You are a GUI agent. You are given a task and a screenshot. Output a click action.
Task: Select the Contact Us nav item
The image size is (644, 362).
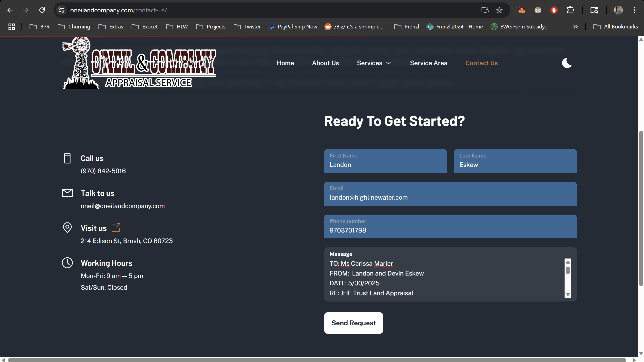click(481, 63)
